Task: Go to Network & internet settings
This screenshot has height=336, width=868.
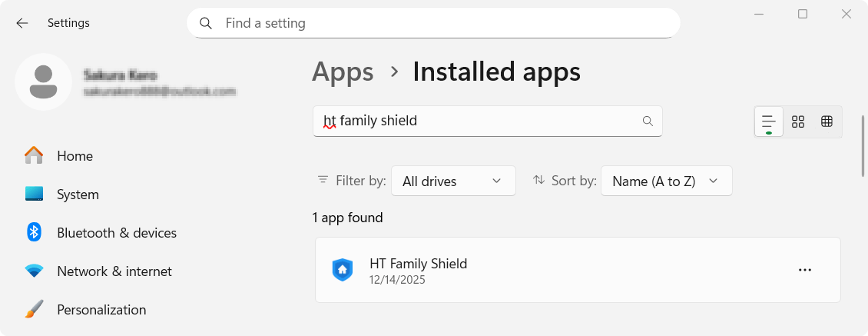Action: point(114,271)
